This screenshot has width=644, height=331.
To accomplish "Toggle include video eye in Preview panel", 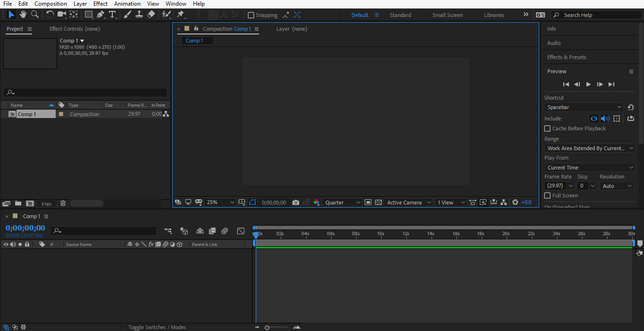I will tap(594, 119).
